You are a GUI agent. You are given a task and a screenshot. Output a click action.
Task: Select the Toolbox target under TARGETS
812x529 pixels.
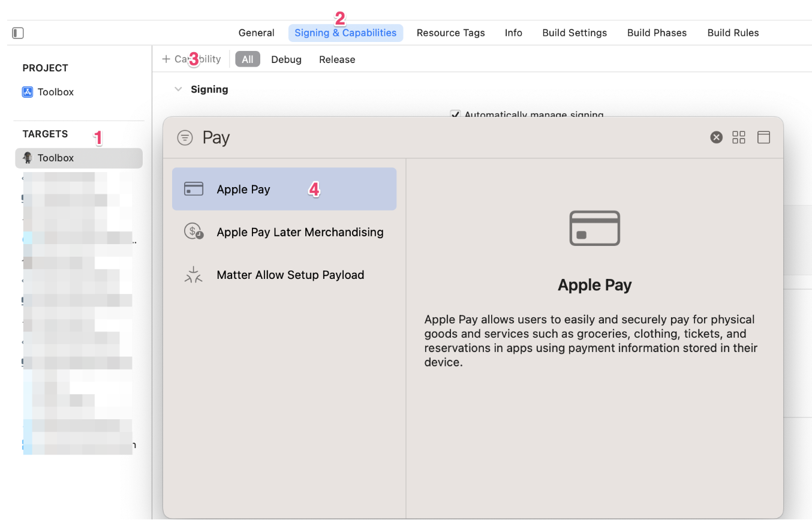pos(79,158)
